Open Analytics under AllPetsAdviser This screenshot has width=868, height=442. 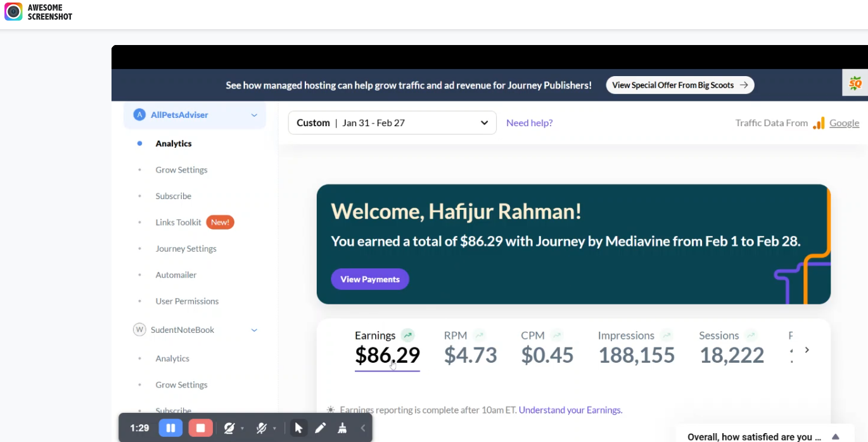point(174,143)
